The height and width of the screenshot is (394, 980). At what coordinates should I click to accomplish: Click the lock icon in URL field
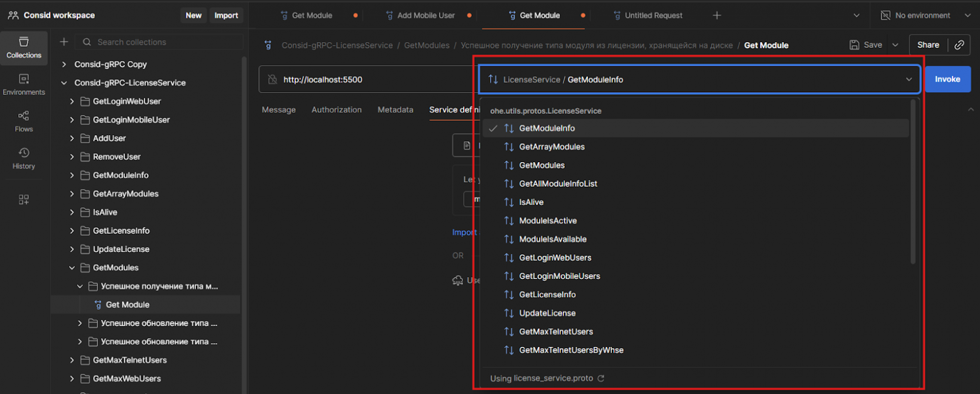tap(273, 80)
